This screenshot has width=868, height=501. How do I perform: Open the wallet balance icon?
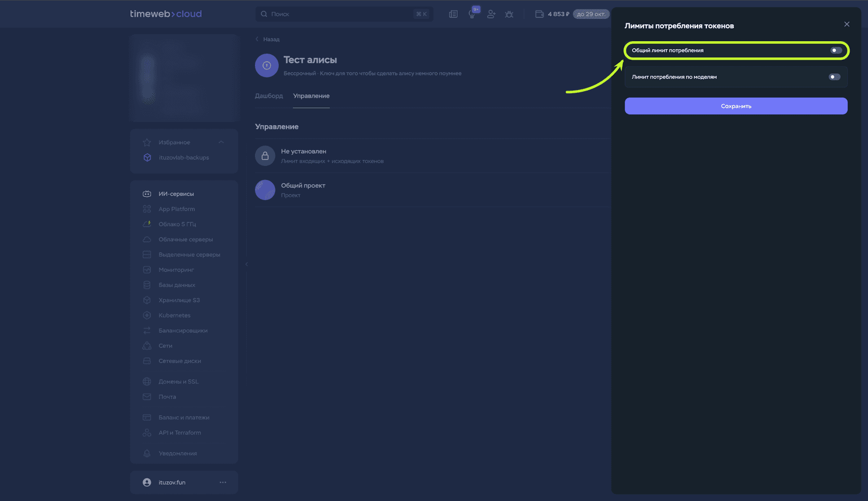[x=539, y=14]
